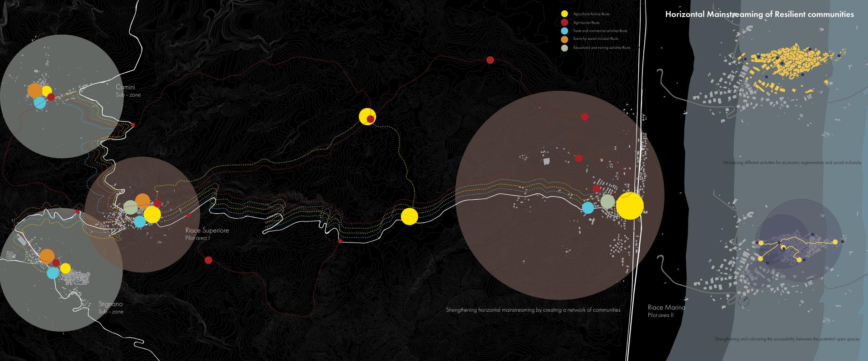
Task: Select the largest yellow circle in Riace Marina
Action: pyautogui.click(x=629, y=206)
